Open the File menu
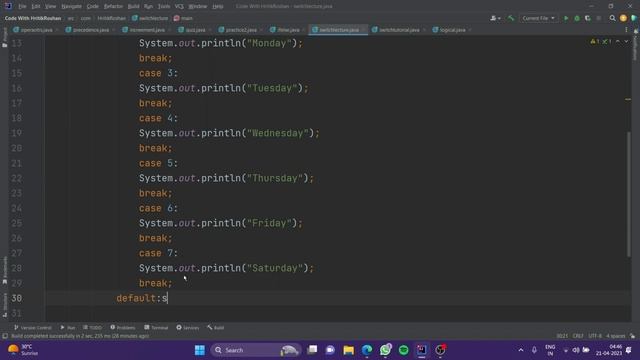 tap(22, 7)
